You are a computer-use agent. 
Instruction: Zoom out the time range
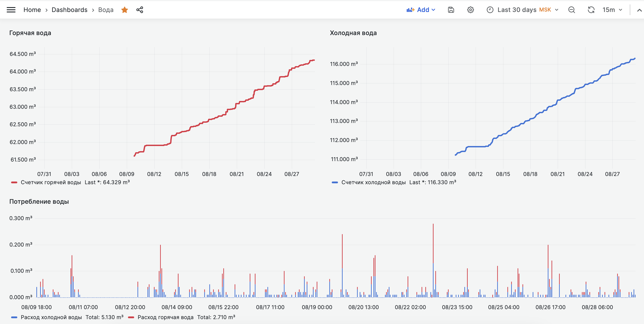click(x=571, y=10)
